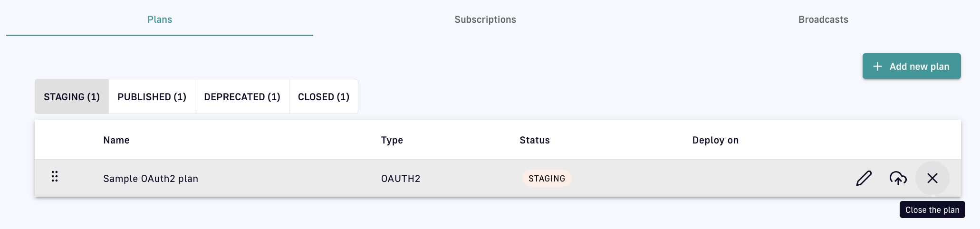
Task: Click the Deploy on column header
Action: coord(715,140)
